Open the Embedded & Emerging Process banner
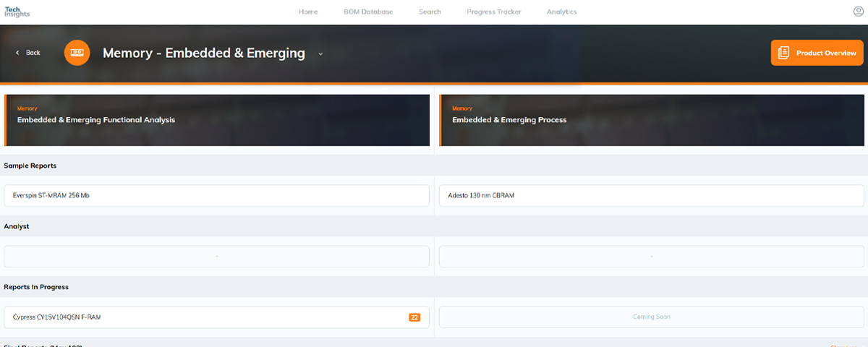The height and width of the screenshot is (347, 868). coord(652,120)
